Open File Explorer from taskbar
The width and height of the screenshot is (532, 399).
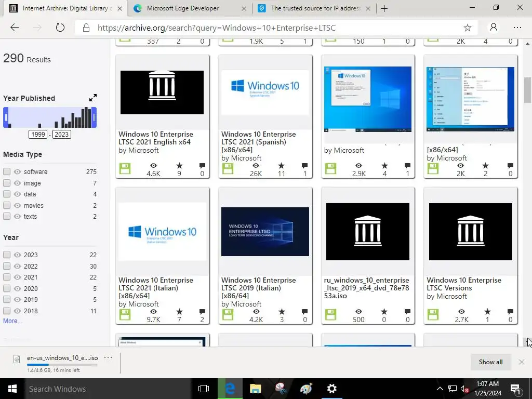(256, 389)
